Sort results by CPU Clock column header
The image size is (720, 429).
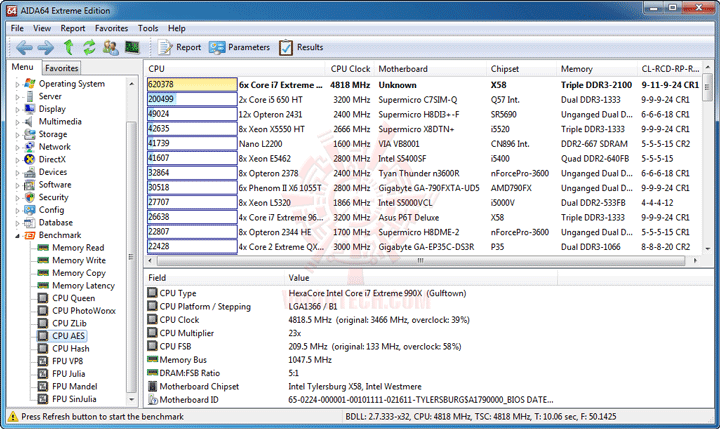click(x=350, y=69)
